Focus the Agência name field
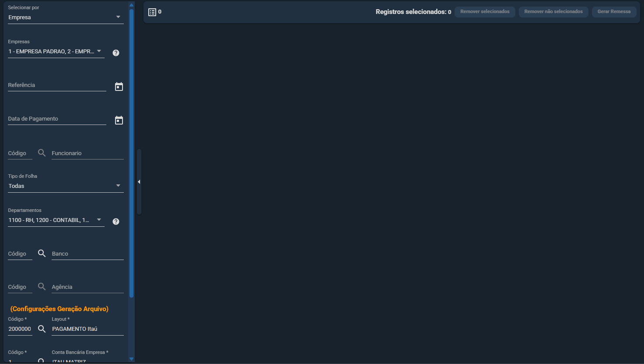This screenshot has width=644, height=364. (87, 287)
